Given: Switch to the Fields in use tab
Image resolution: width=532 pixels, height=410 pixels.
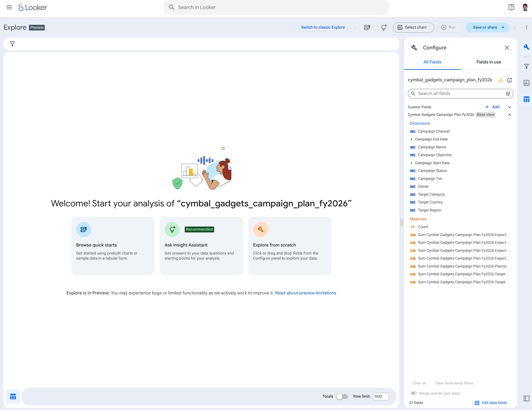Looking at the screenshot, I should point(489,62).
